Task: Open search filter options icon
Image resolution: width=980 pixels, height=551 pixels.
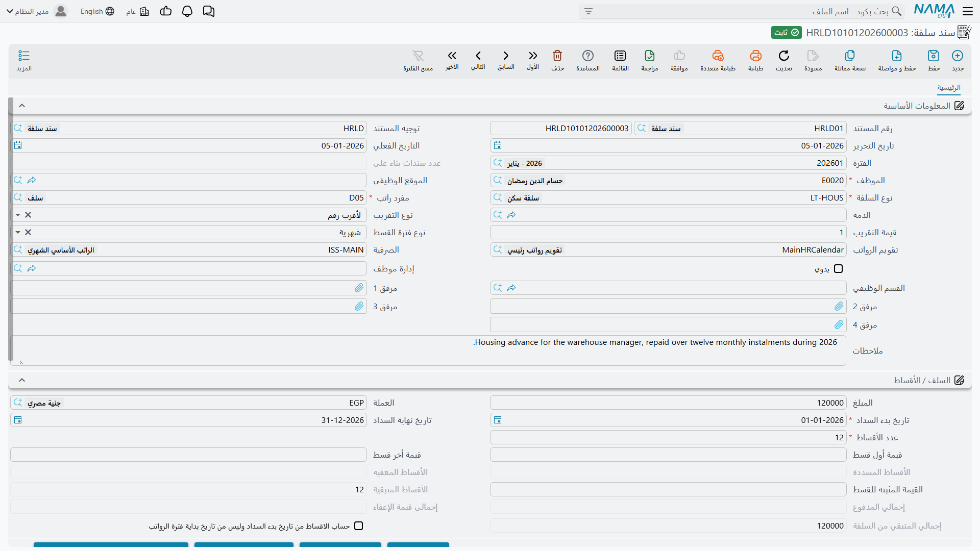Action: pyautogui.click(x=589, y=11)
